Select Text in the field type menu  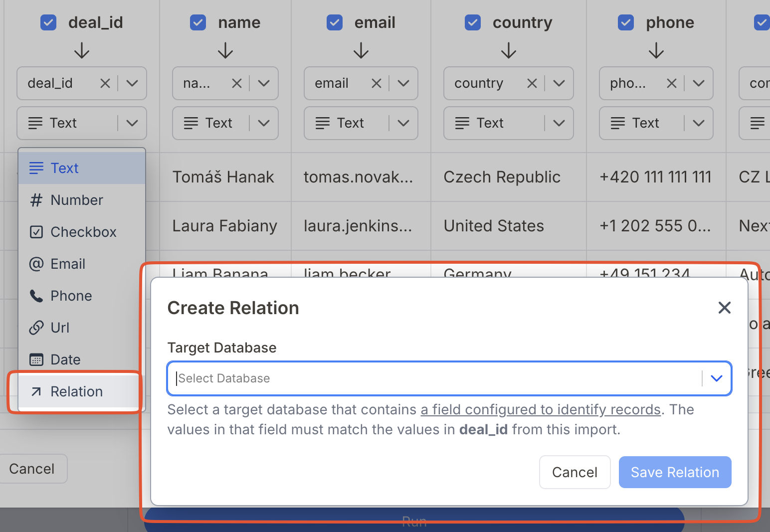pyautogui.click(x=64, y=168)
